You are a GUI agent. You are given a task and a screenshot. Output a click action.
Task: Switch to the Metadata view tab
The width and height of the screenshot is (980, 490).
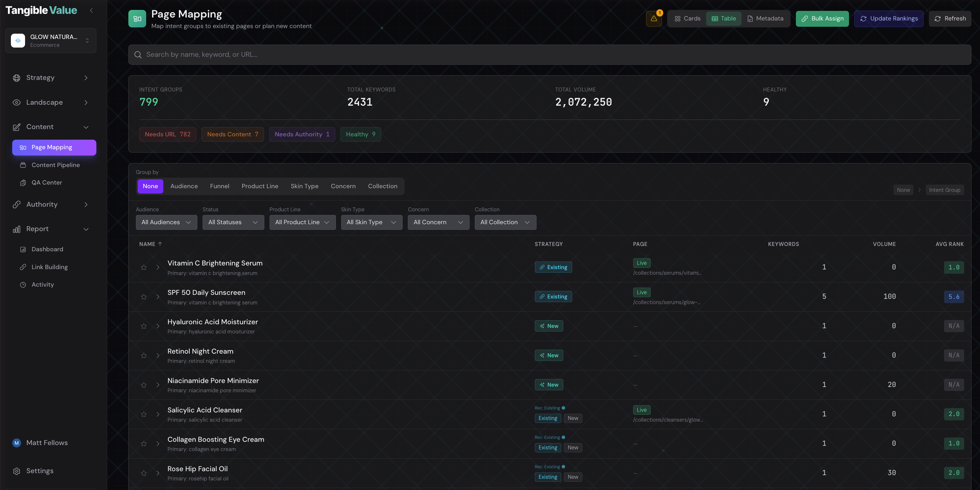[x=766, y=18]
